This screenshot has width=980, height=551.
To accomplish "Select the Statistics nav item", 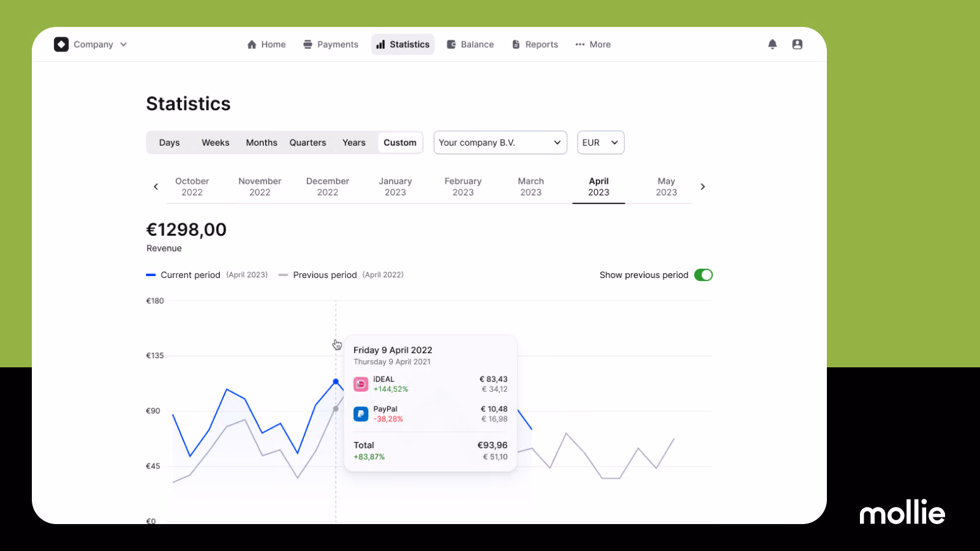I will point(403,45).
